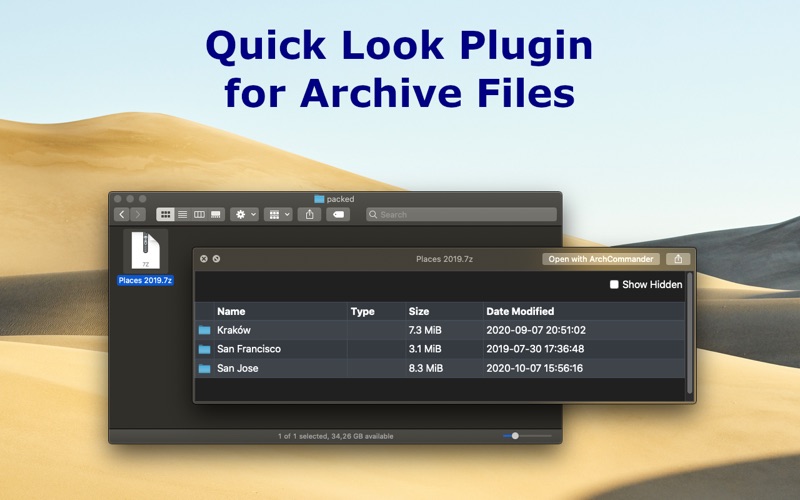This screenshot has height=500, width=800.
Task: Click the Kraków folder icon
Action: [x=205, y=330]
